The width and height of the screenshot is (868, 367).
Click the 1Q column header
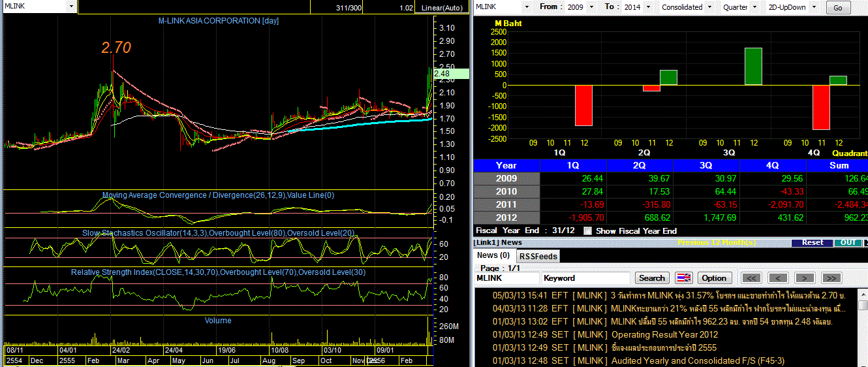(574, 165)
